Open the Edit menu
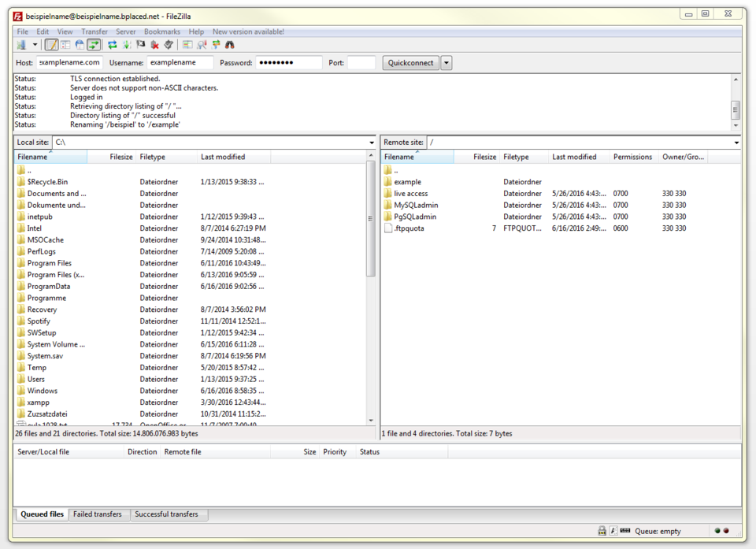Viewport: 756px width, 549px height. 43,32
